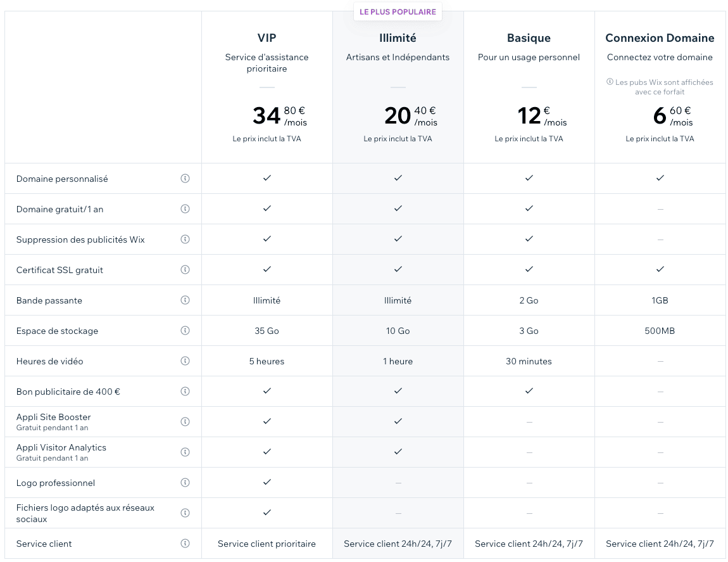The height and width of the screenshot is (562, 728).
Task: Click the Bande passante info icon
Action: click(x=185, y=300)
